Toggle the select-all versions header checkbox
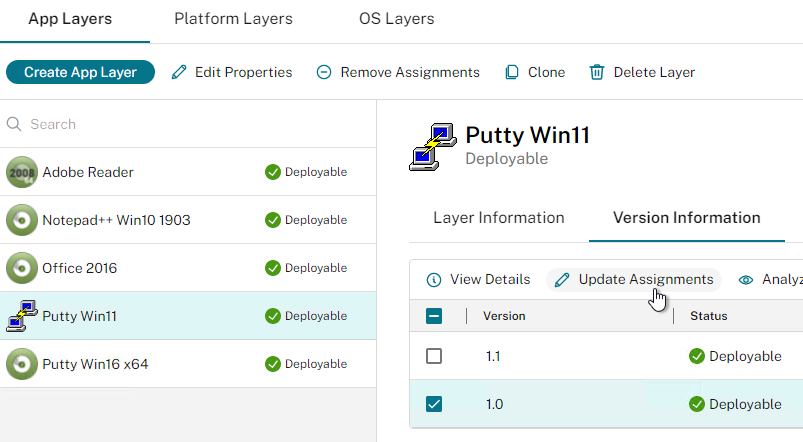 [x=434, y=316]
